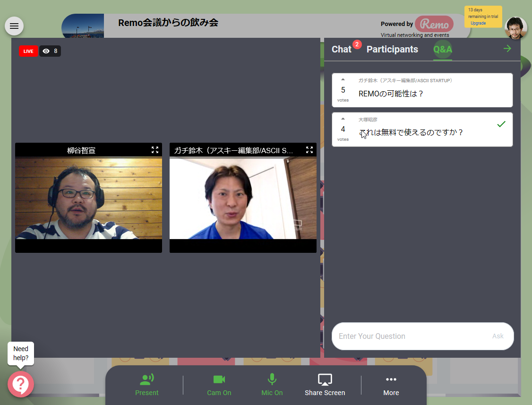Click the Need help? tooltip
Viewport: 532px width, 405px height.
(21, 353)
